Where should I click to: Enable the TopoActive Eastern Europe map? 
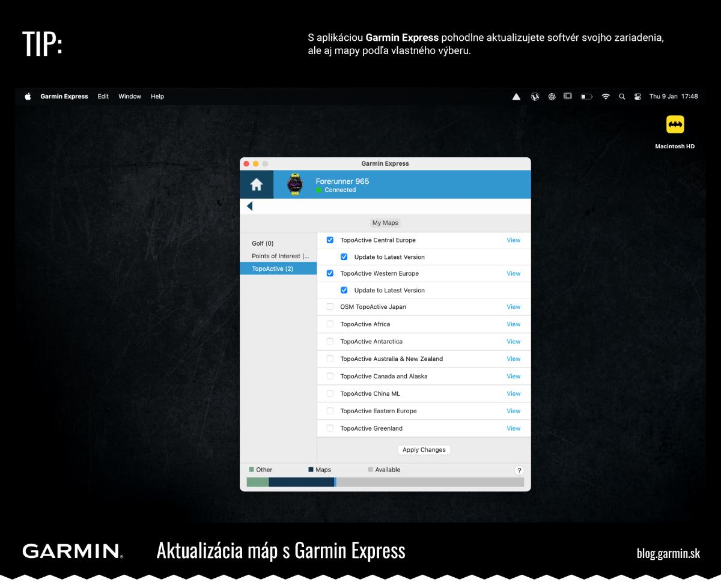click(x=330, y=411)
